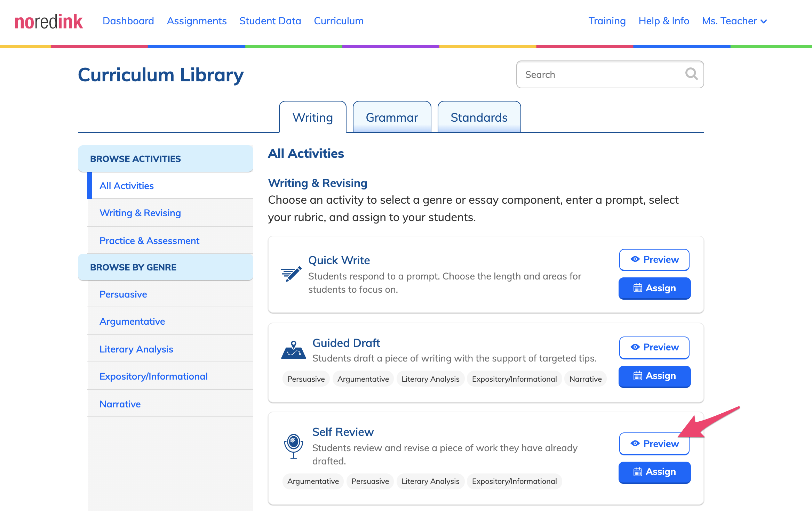Click Argumentative tag under Guided Draft

(x=363, y=379)
